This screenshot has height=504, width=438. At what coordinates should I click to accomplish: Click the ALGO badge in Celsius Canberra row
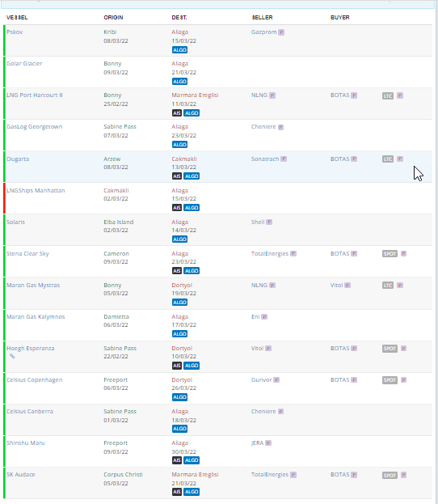pyautogui.click(x=179, y=429)
